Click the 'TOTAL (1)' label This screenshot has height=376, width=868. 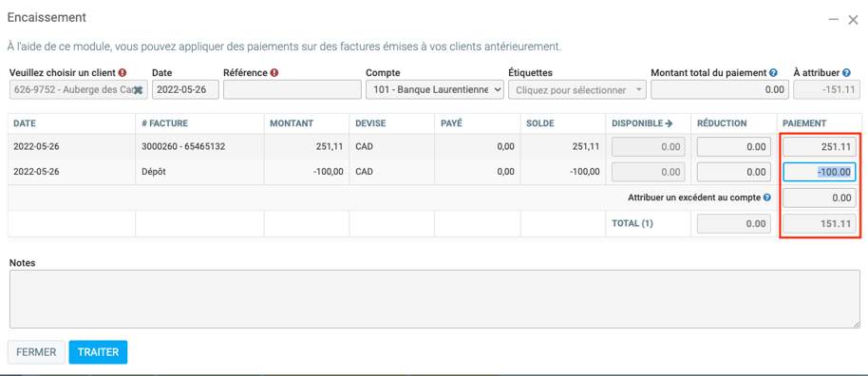(x=632, y=224)
